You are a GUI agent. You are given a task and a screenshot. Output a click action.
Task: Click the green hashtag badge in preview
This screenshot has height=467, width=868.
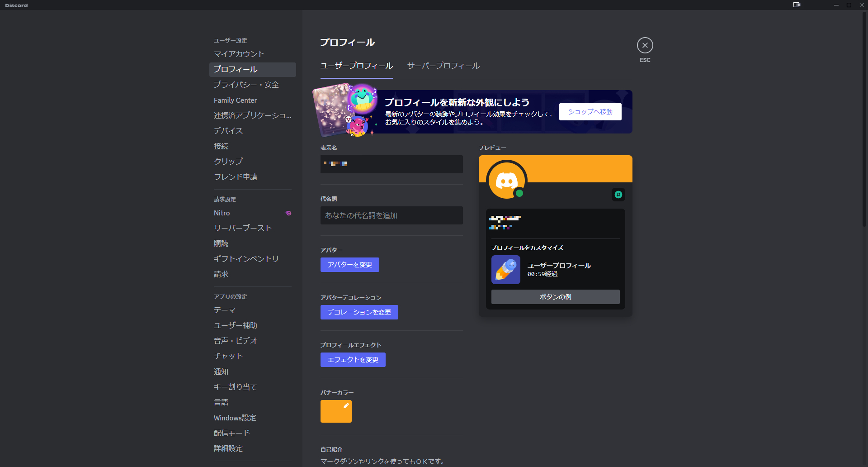click(618, 195)
